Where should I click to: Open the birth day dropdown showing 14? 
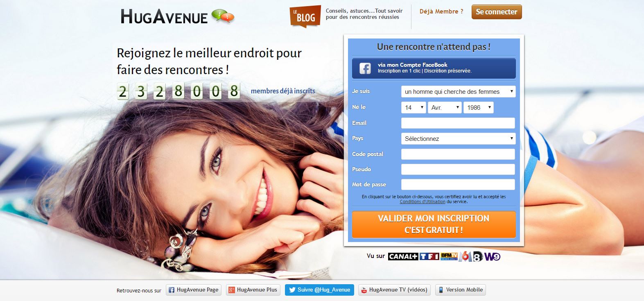(414, 108)
